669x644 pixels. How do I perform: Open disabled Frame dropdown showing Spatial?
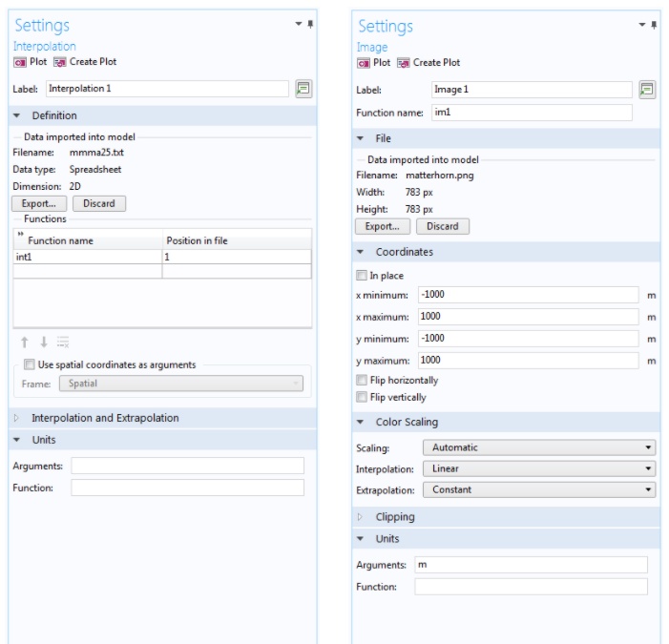tap(181, 384)
